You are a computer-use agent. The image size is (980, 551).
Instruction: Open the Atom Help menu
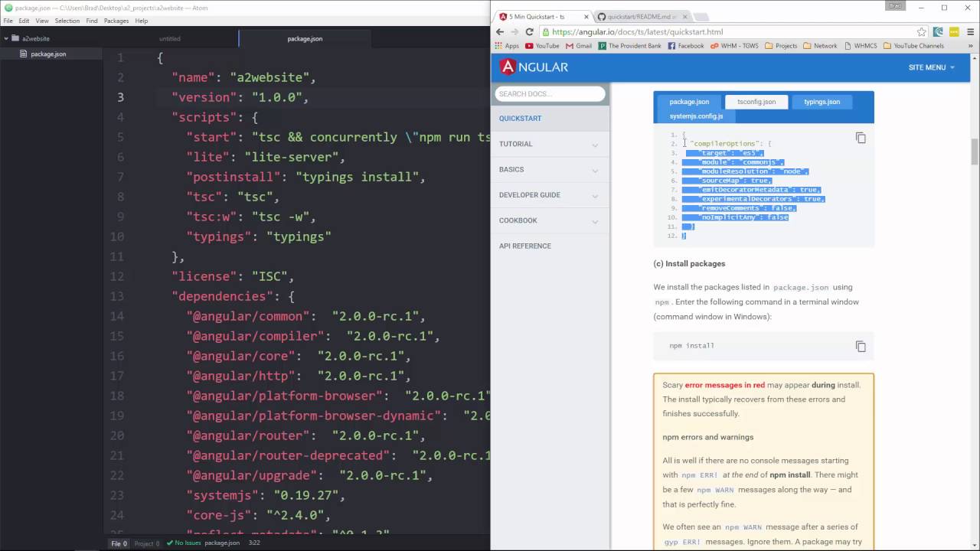(142, 21)
